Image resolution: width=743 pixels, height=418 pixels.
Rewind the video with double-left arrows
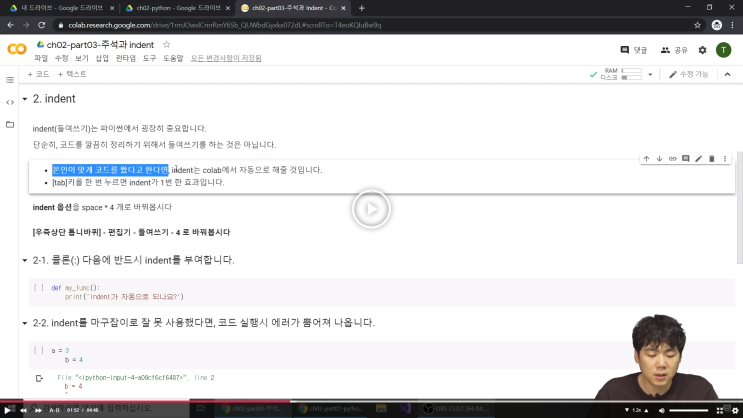coord(23,410)
